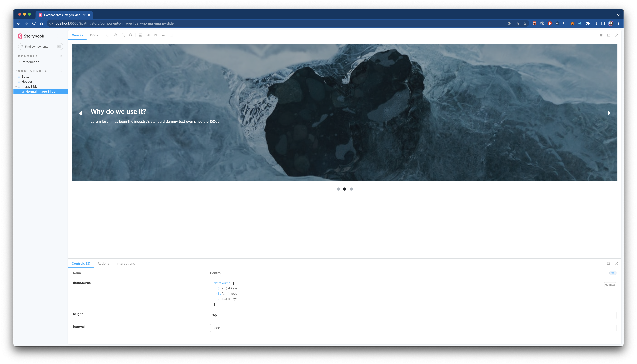
Task: Expand the Button component
Action: pyautogui.click(x=26, y=77)
